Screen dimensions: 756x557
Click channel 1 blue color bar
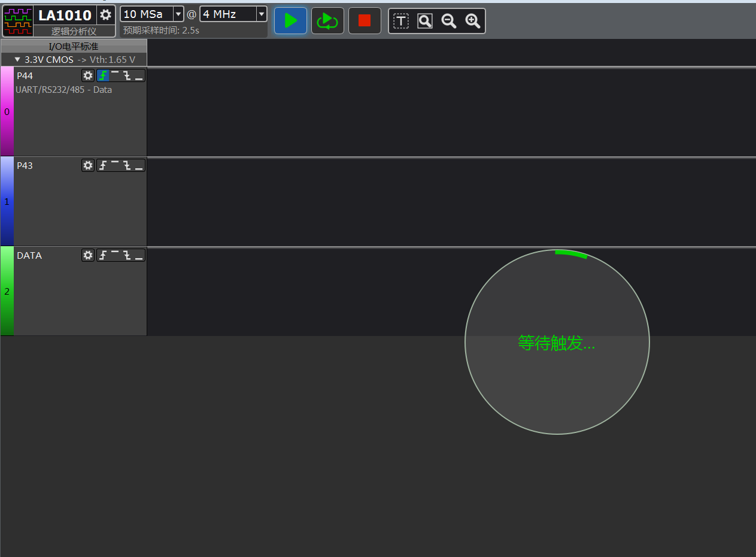click(7, 201)
